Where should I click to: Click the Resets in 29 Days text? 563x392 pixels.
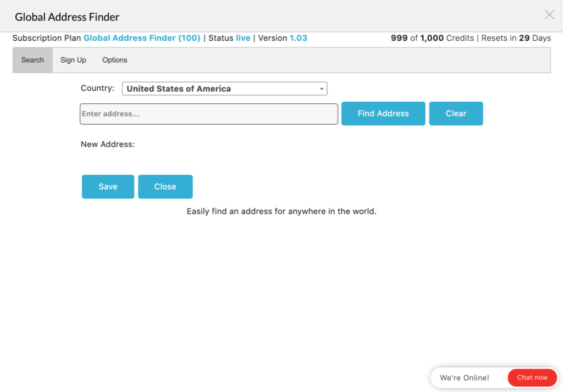coord(516,38)
